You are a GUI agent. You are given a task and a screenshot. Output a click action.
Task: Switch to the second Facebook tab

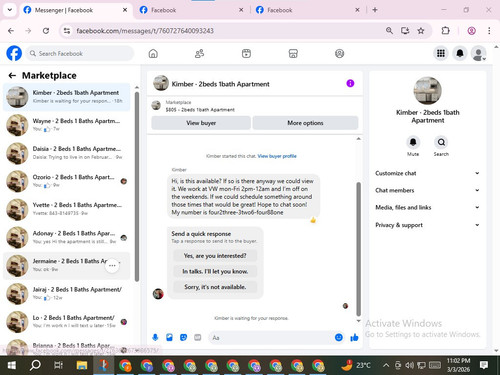pyautogui.click(x=191, y=10)
